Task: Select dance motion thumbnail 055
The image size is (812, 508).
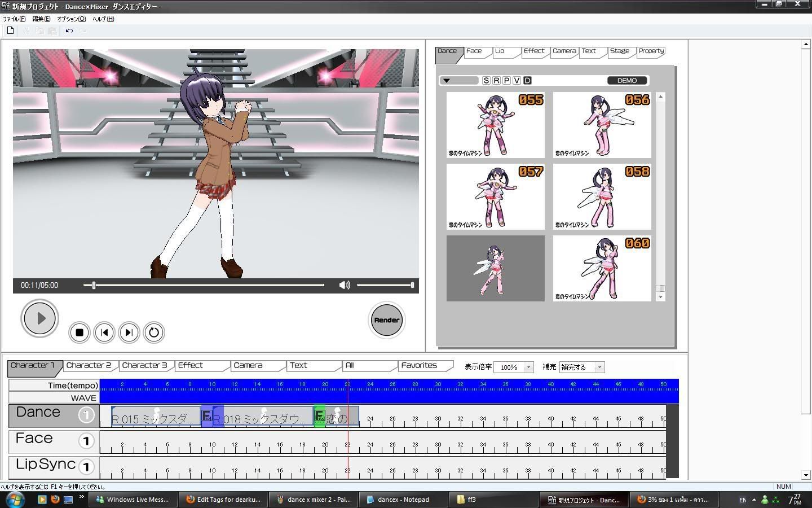Action: coord(496,125)
